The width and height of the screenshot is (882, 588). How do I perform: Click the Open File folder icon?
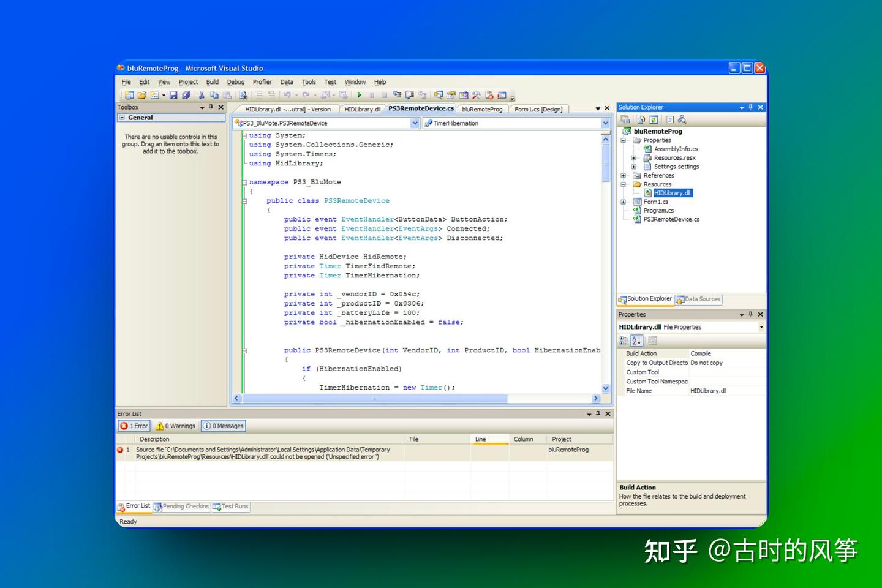142,95
